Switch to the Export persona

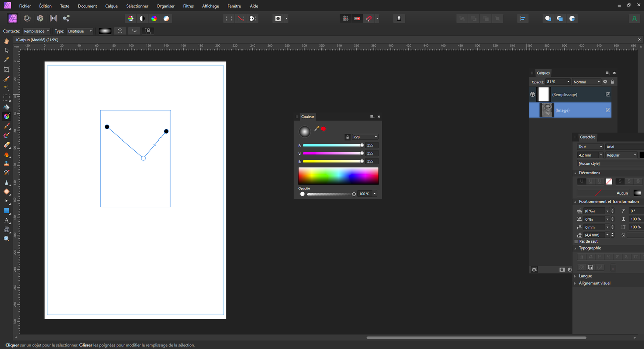point(66,18)
